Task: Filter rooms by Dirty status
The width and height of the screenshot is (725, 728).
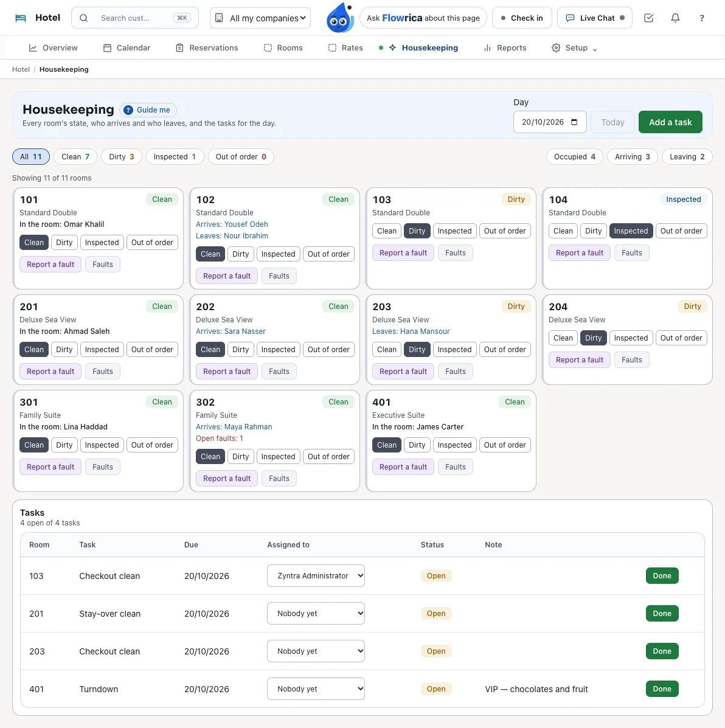Action: 122,157
